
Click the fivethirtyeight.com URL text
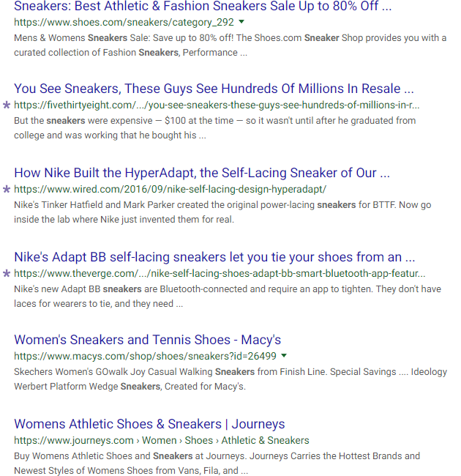pos(217,105)
